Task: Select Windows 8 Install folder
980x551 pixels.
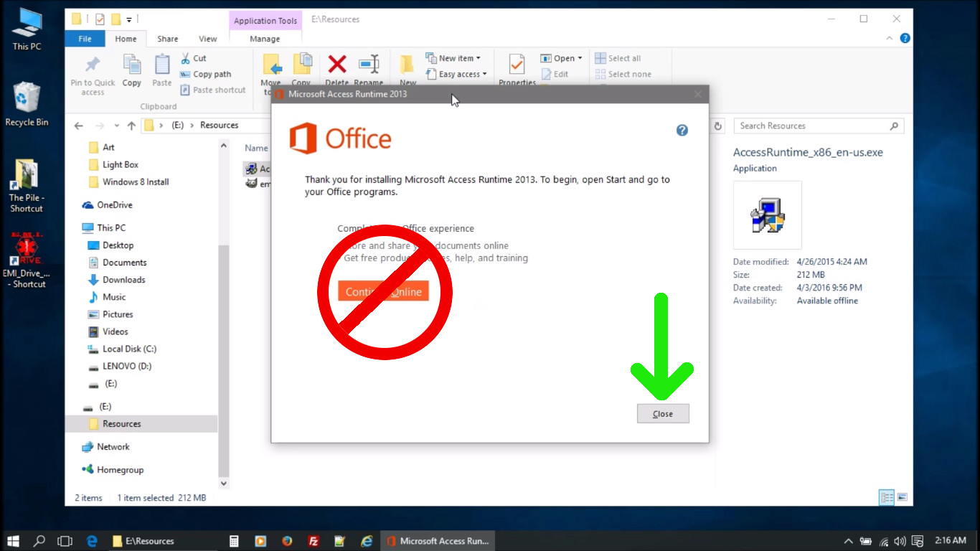Action: [x=129, y=182]
